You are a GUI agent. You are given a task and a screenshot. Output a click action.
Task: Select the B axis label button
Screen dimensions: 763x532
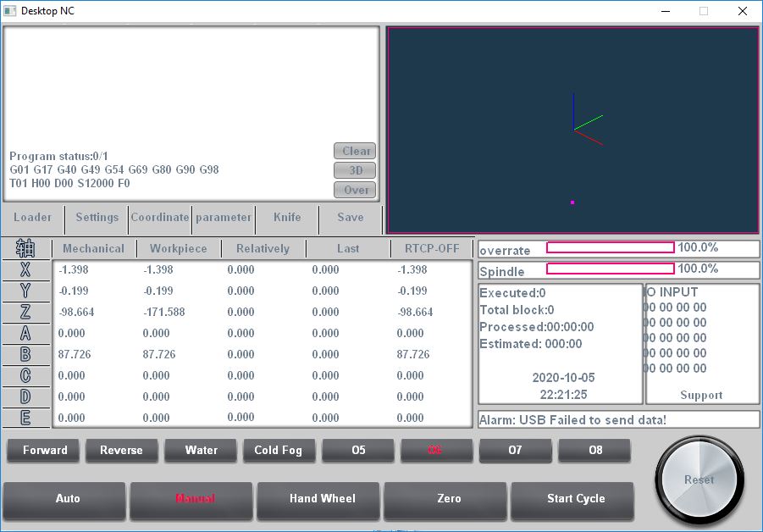pos(25,355)
